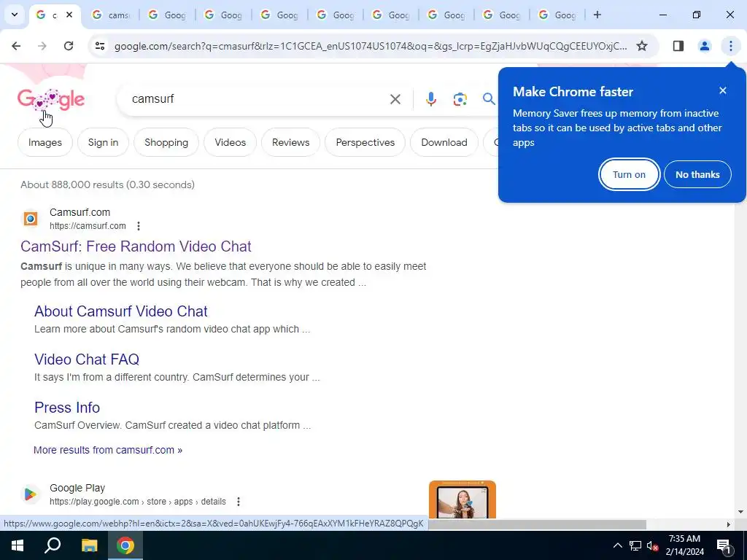Select the Download filter chip
Image resolution: width=747 pixels, height=560 pixels.
(444, 142)
